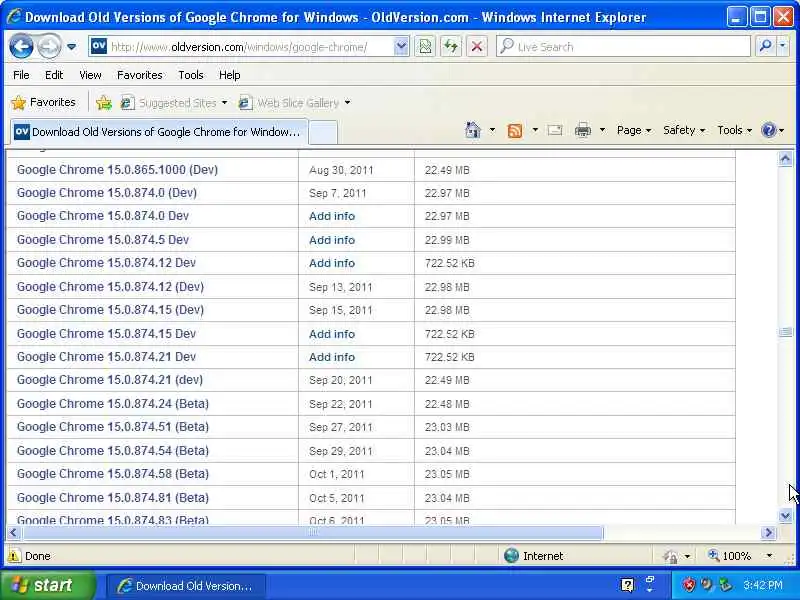Click the Print icon
Screen dimensions: 800x600
tap(583, 130)
